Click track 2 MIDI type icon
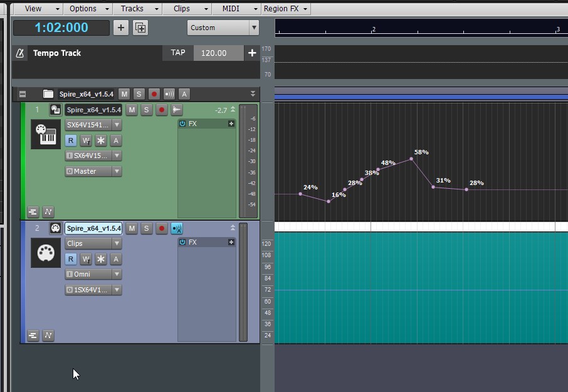Image resolution: width=568 pixels, height=392 pixels. click(55, 228)
